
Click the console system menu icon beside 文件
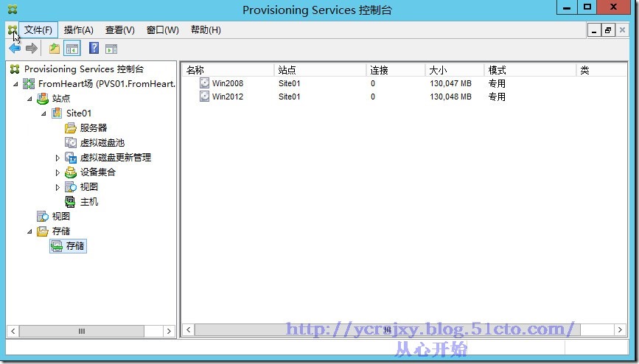13,29
